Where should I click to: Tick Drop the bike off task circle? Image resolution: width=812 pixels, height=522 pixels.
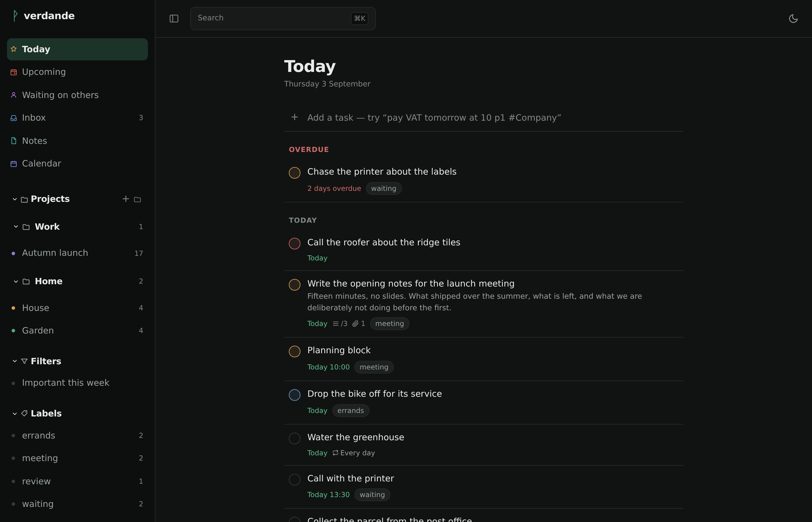point(295,395)
